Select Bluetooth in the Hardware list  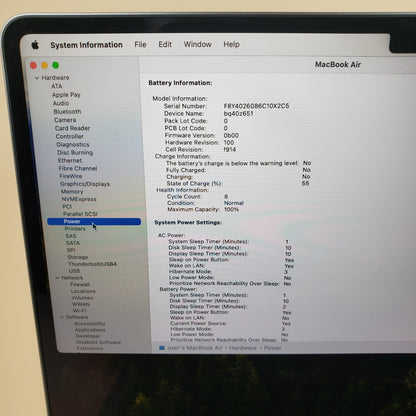67,112
